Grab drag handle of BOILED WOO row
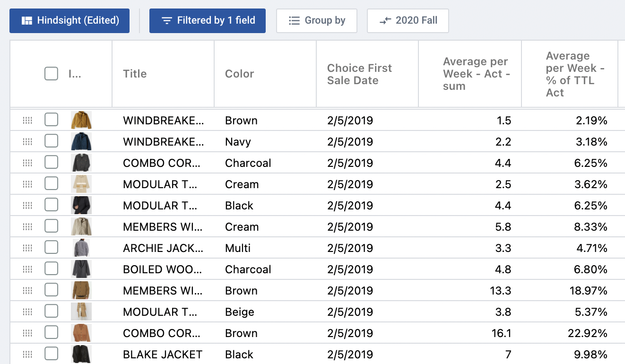Screen dimensions: 625x364 pyautogui.click(x=27, y=269)
